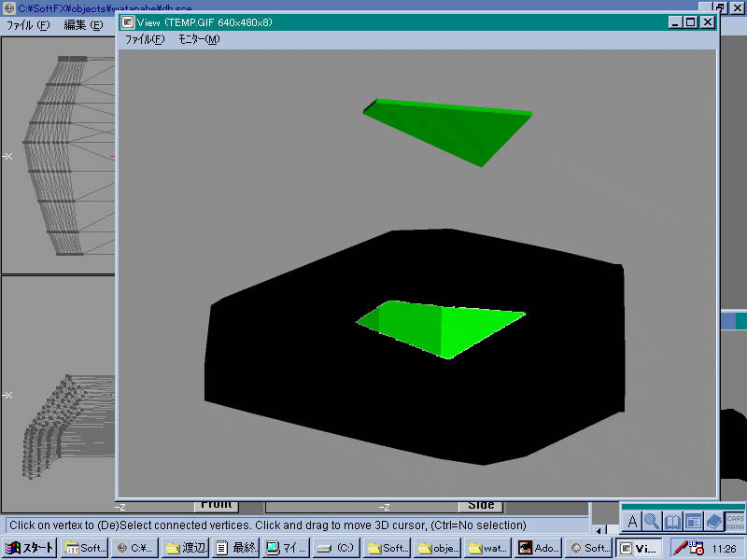Open the 編集 menu in the main window
Screen dimensions: 747x560
83,25
